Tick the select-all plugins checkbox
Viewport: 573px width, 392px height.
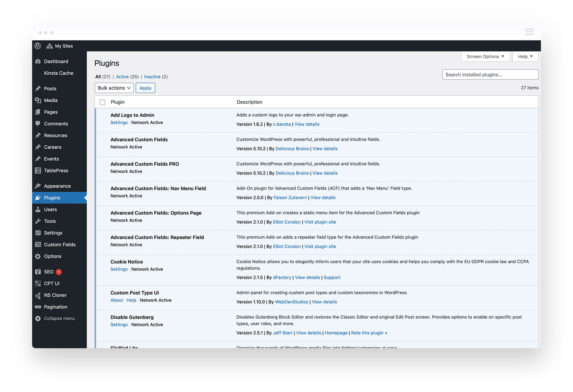click(103, 102)
